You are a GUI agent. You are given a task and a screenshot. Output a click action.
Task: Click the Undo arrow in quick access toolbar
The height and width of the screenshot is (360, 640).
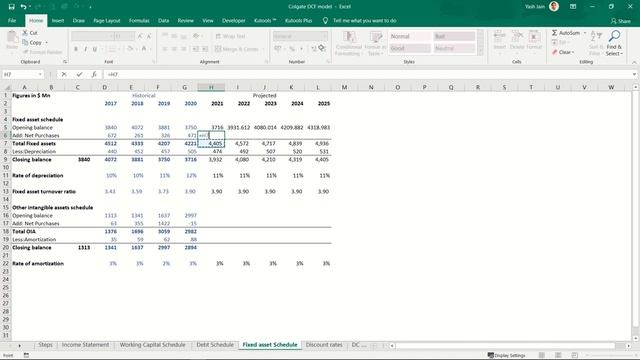coord(24,7)
